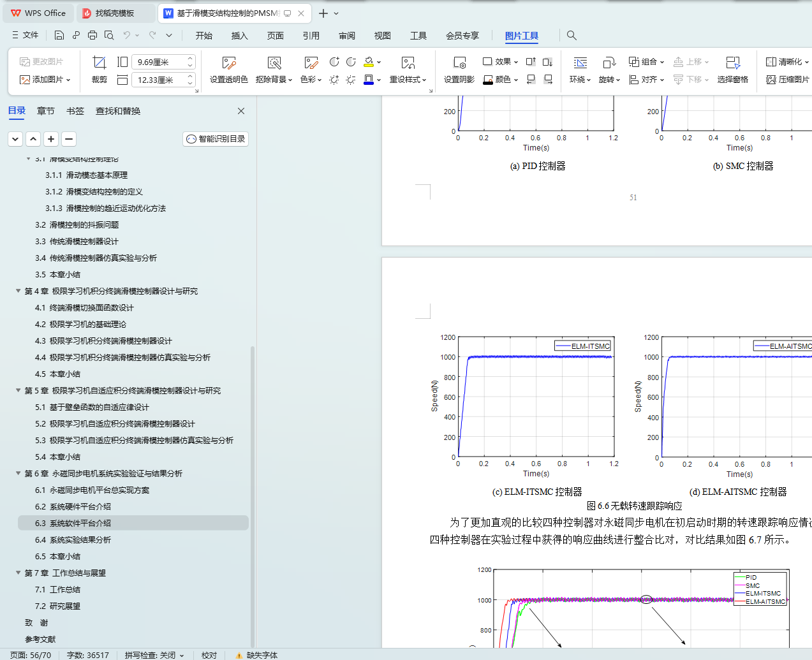The width and height of the screenshot is (812, 660).
Task: Collapse 第 4 章 chapter in outline
Action: click(x=18, y=291)
